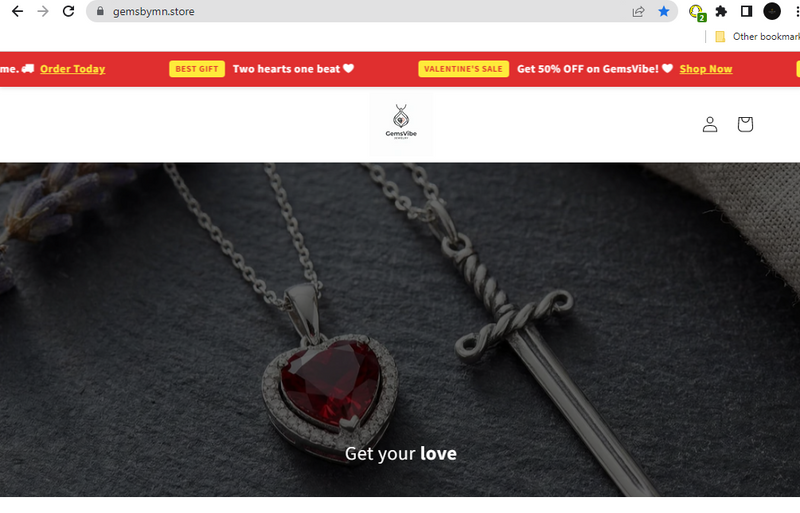Image resolution: width=800 pixels, height=513 pixels.
Task: Toggle the browser side panel
Action: click(746, 11)
